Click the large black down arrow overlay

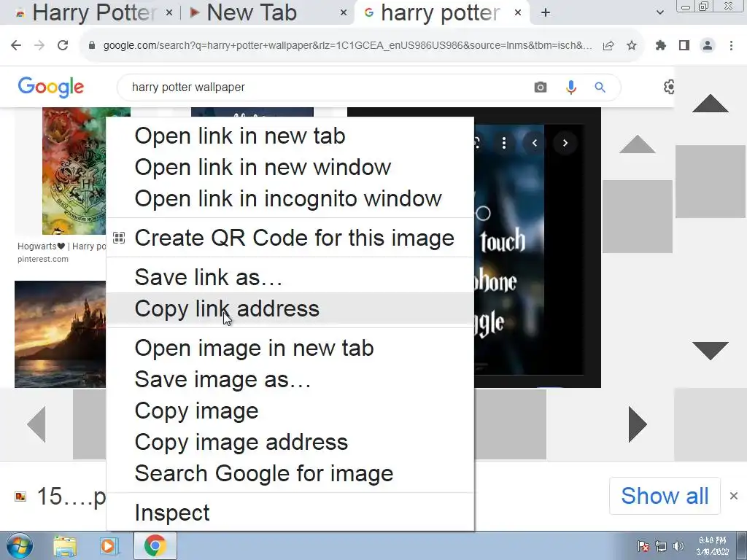click(711, 351)
